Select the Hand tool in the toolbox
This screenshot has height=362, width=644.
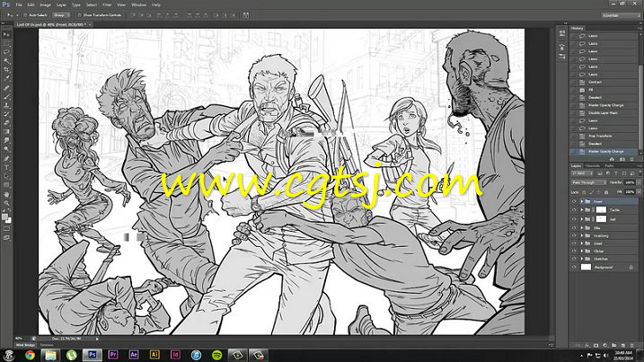coord(6,194)
